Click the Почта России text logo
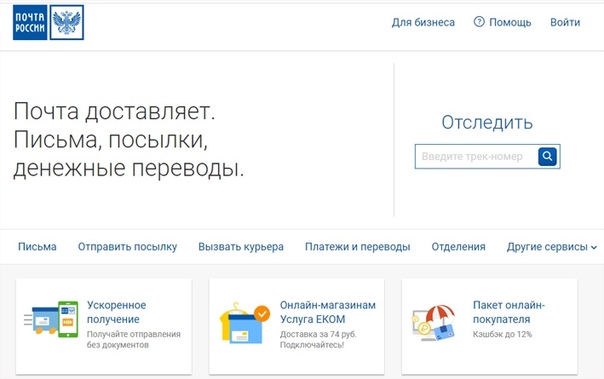Screen dimensions: 604x379 click(30, 22)
